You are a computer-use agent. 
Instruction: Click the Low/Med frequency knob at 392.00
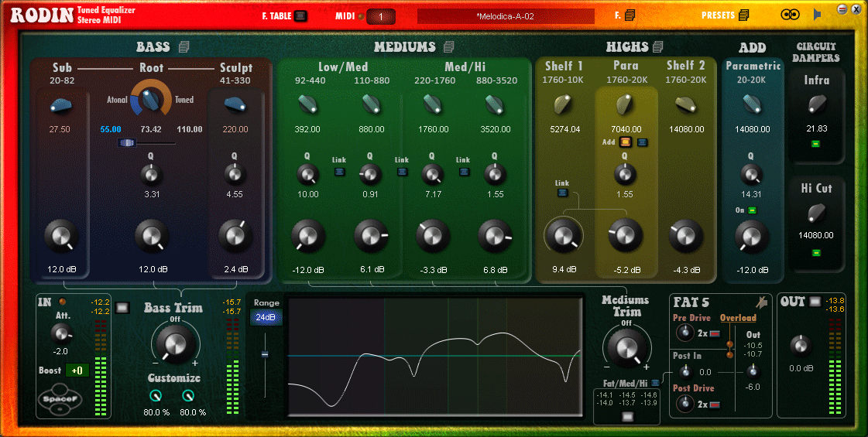click(x=307, y=104)
